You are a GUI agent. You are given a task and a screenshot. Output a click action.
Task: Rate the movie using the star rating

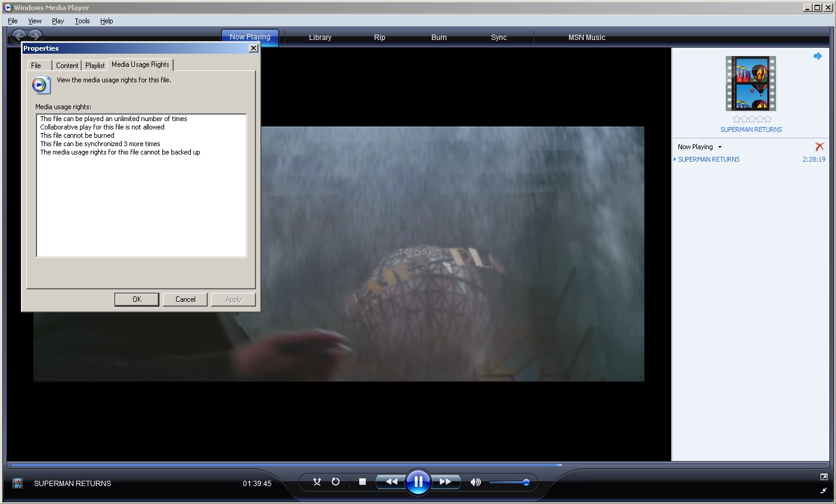click(x=751, y=119)
